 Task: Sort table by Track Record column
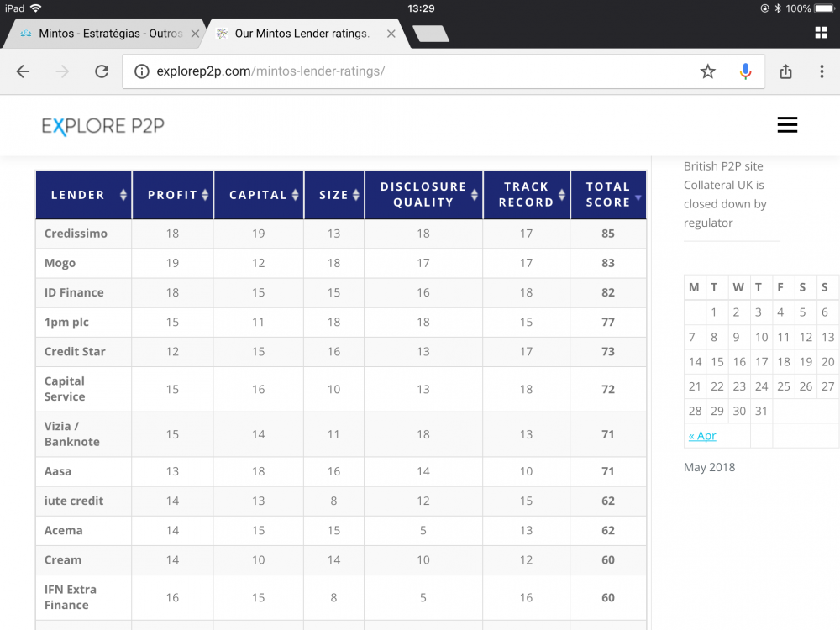pyautogui.click(x=526, y=195)
